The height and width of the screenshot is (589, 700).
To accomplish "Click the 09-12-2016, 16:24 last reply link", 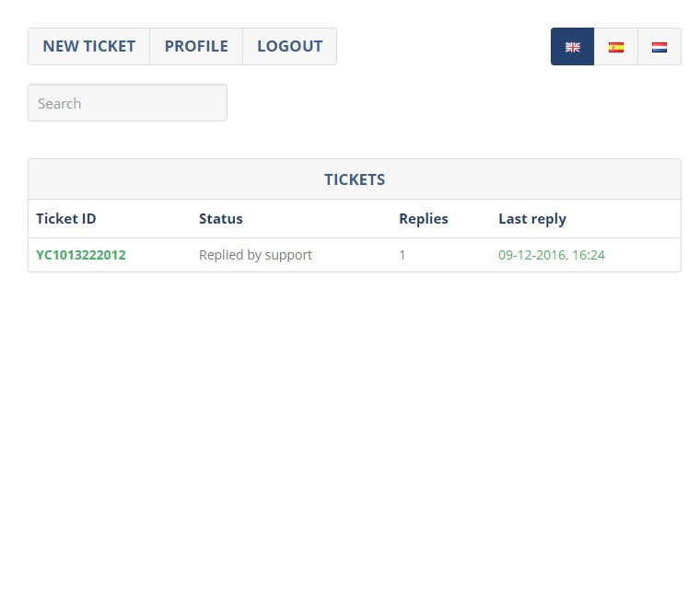I will coord(552,255).
